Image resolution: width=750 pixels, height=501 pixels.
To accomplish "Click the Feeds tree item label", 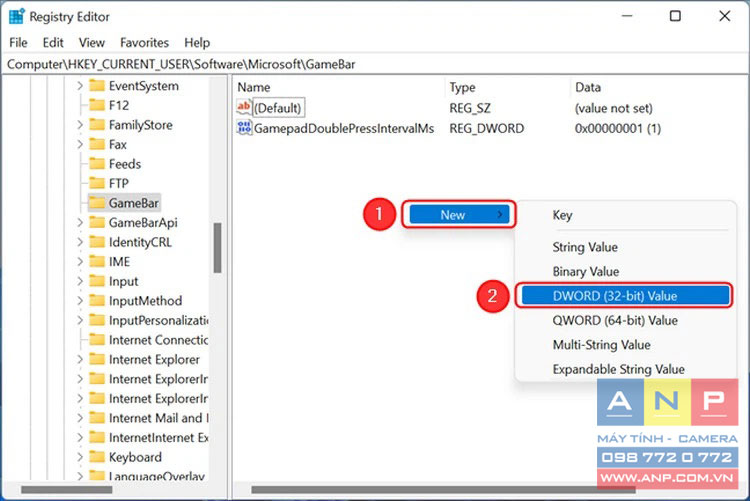I will point(125,164).
